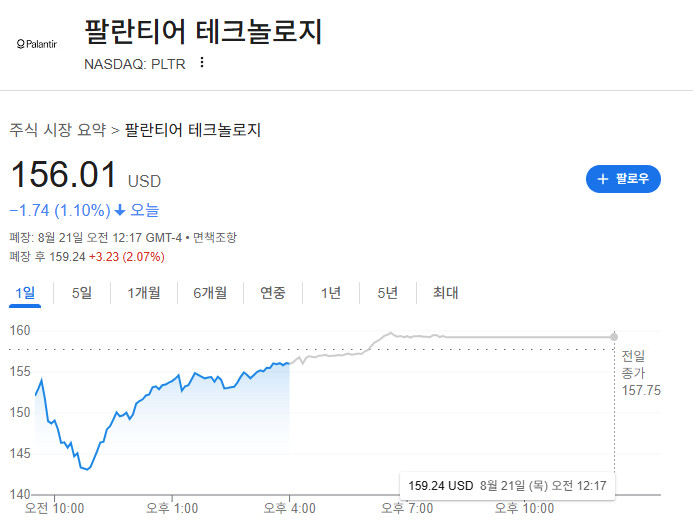Image resolution: width=693 pixels, height=526 pixels.
Task: Follow the stock with 팔로우 button
Action: click(x=623, y=179)
